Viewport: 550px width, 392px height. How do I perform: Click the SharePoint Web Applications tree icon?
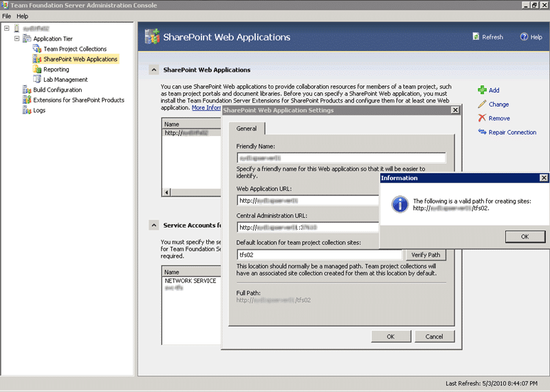click(37, 58)
